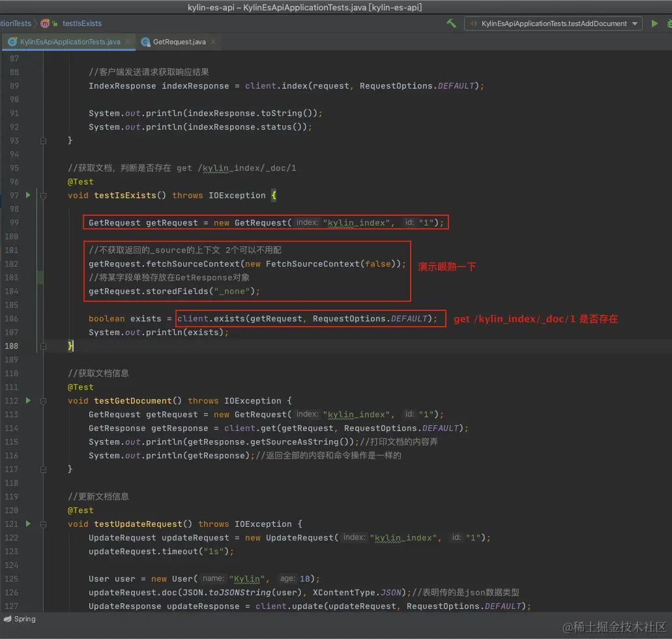
Task: Click the comment on line 95
Action: [x=182, y=168]
